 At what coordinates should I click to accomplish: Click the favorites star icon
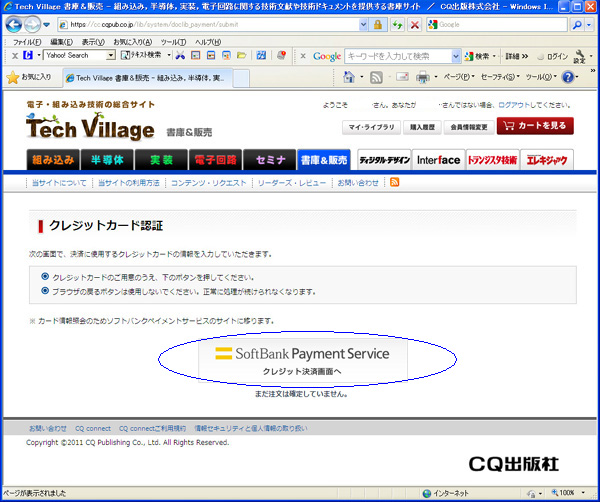[x=14, y=77]
